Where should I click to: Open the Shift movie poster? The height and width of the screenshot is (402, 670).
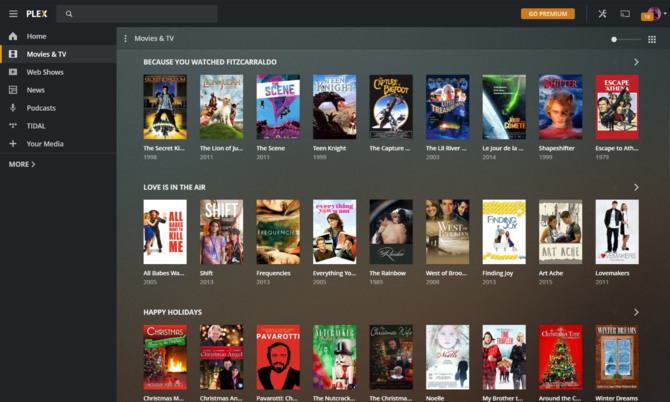(221, 232)
